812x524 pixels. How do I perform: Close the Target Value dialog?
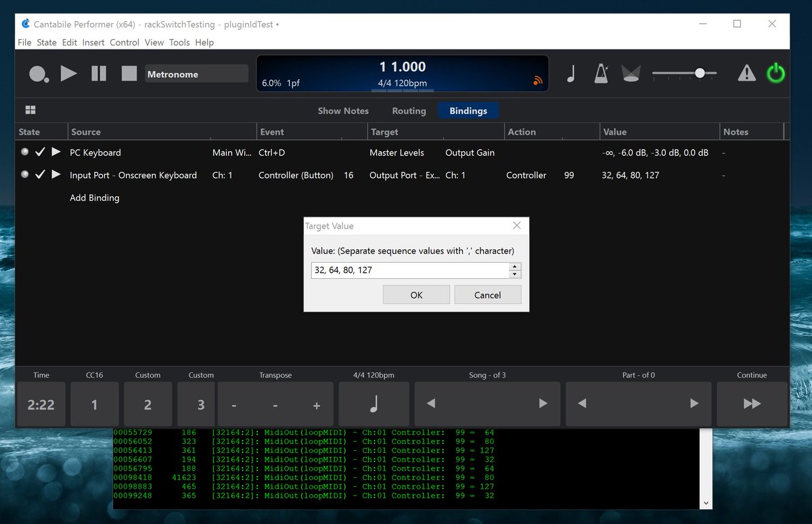coord(517,225)
